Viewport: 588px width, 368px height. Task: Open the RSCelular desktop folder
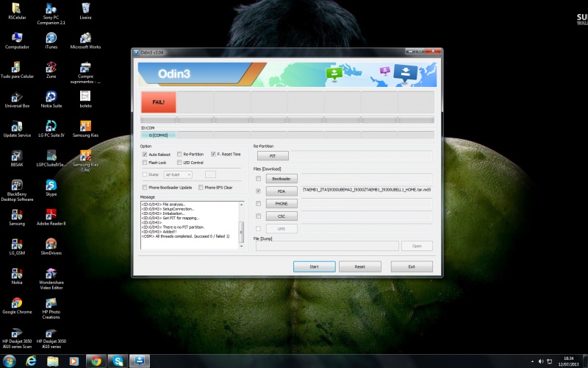[x=16, y=11]
